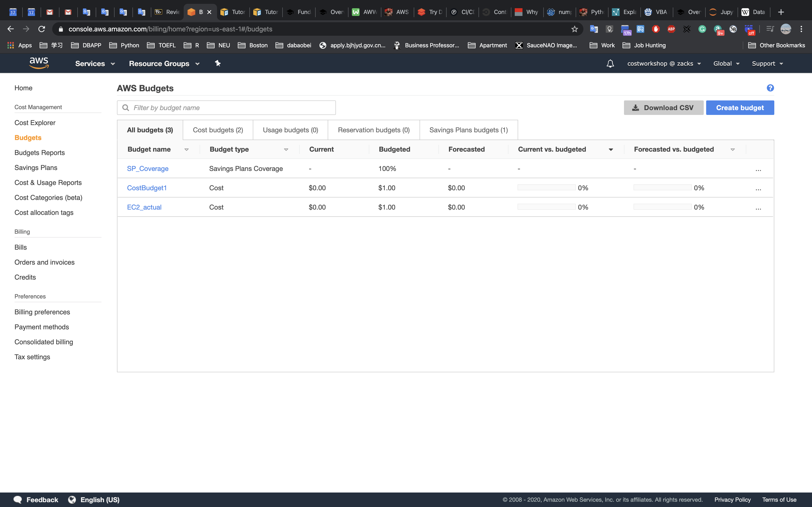Expand the Services dropdown menu
Image resolution: width=812 pixels, height=507 pixels.
(95, 63)
